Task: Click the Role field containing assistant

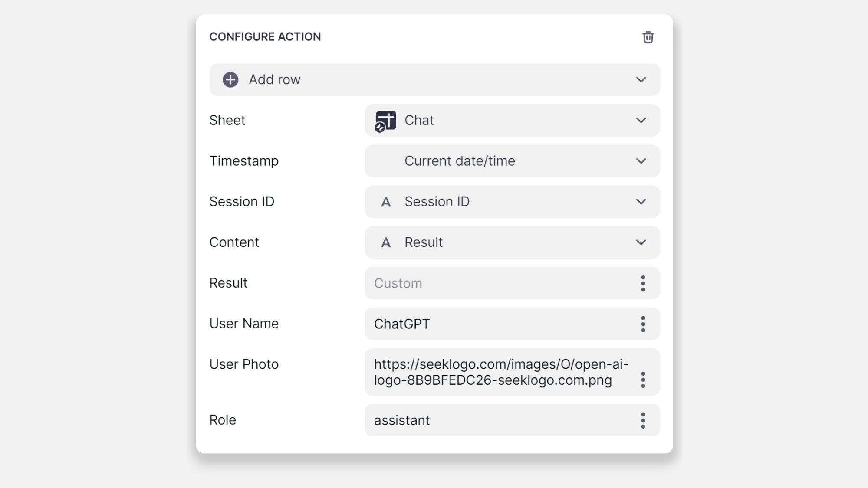Action: pos(499,420)
